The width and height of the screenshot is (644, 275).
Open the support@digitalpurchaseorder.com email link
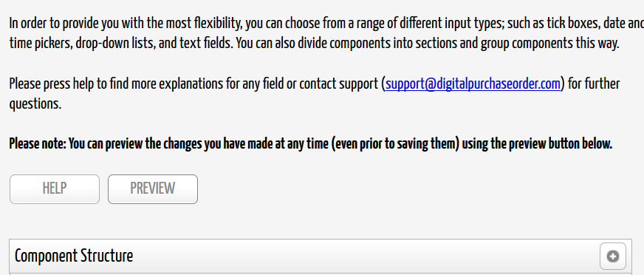473,84
